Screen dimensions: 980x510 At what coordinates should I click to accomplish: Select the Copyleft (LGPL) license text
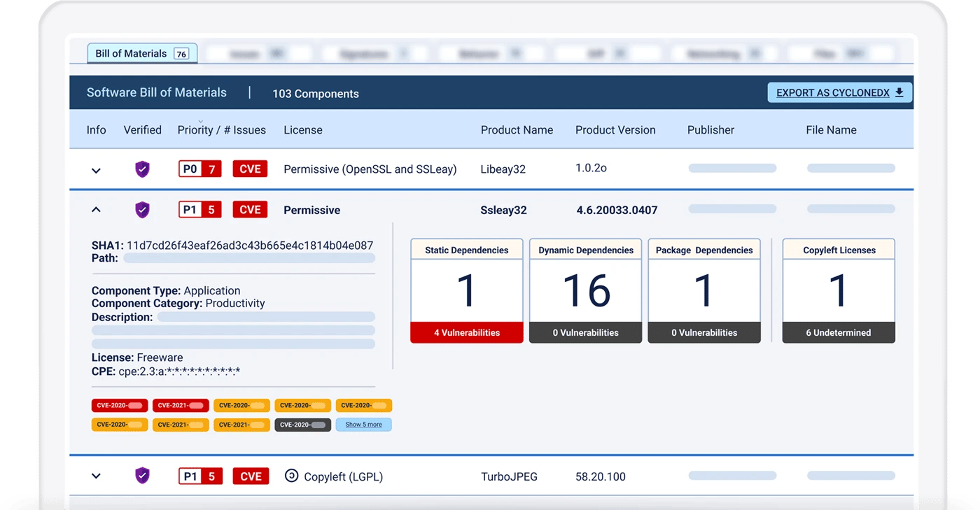[343, 477]
